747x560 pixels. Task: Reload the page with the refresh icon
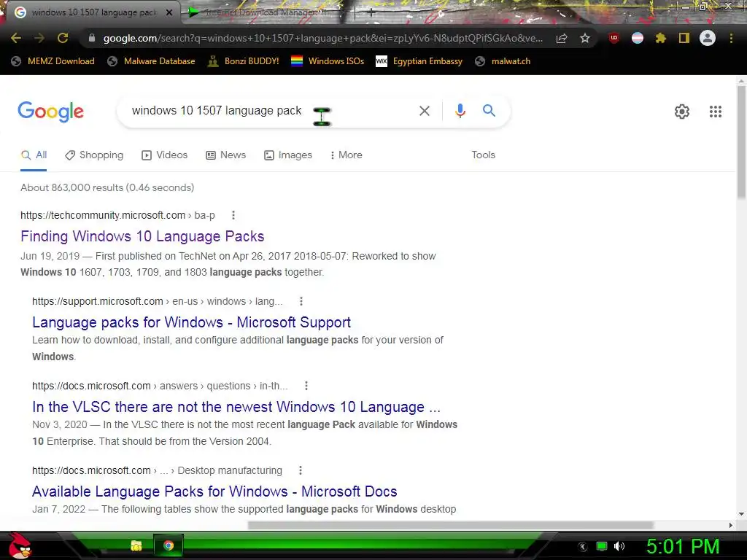click(x=63, y=38)
